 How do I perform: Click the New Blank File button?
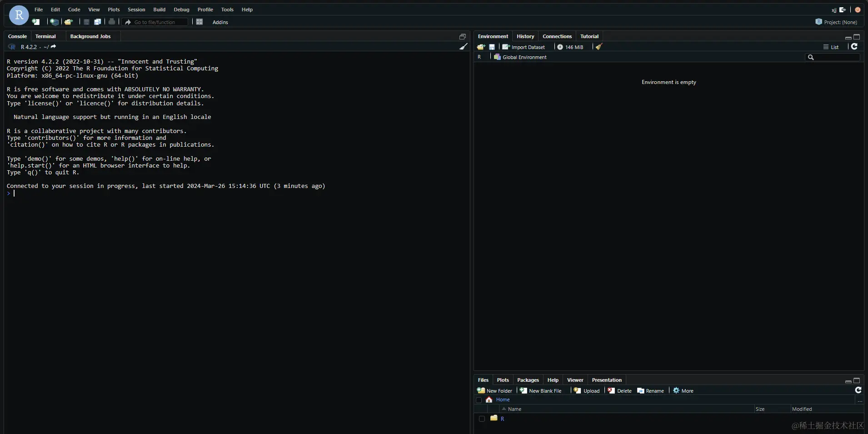click(541, 390)
